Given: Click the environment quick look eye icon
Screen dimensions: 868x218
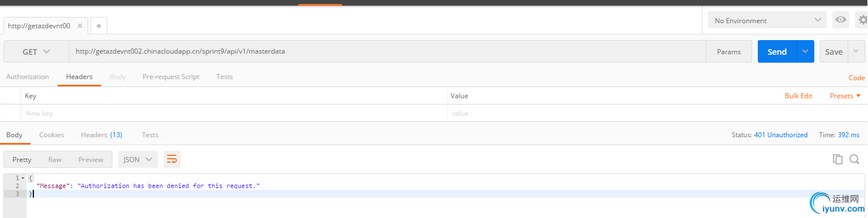Looking at the screenshot, I should point(841,20).
